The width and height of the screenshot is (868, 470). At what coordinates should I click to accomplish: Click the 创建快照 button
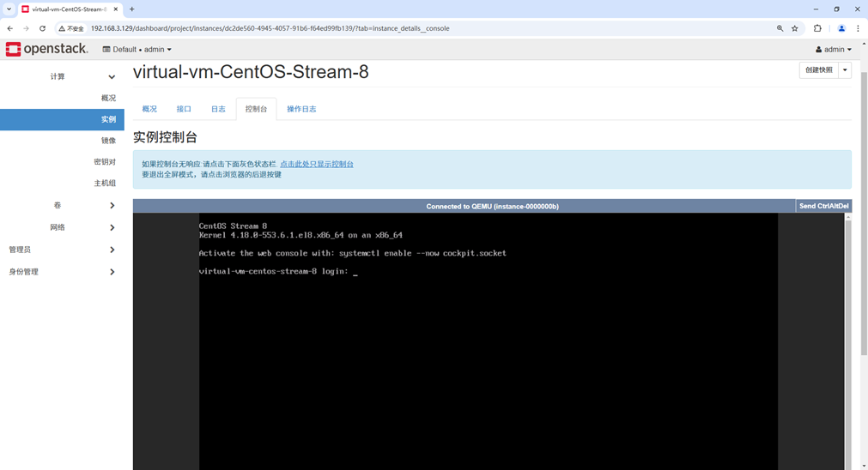(x=819, y=69)
